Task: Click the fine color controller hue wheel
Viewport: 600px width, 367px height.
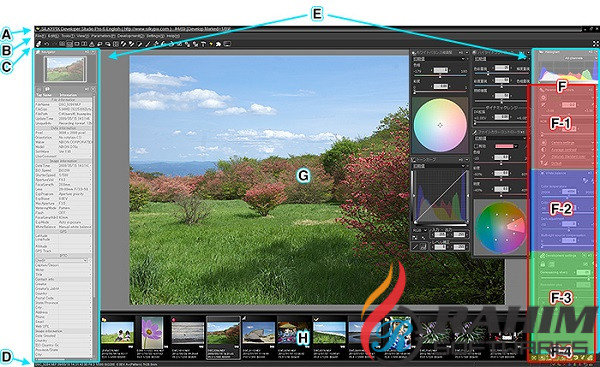Action: [501, 227]
